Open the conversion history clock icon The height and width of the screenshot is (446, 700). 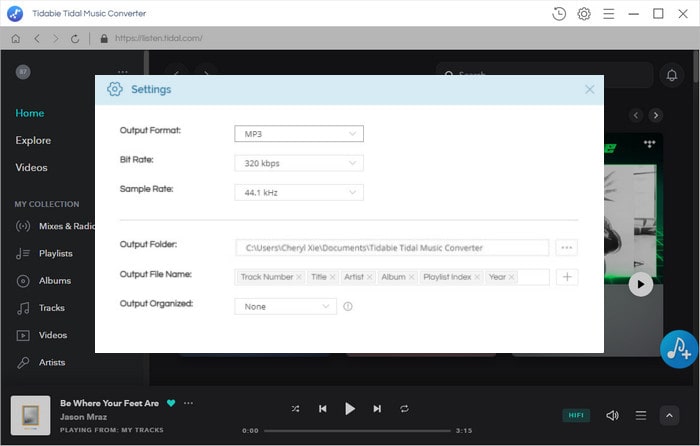(x=559, y=14)
